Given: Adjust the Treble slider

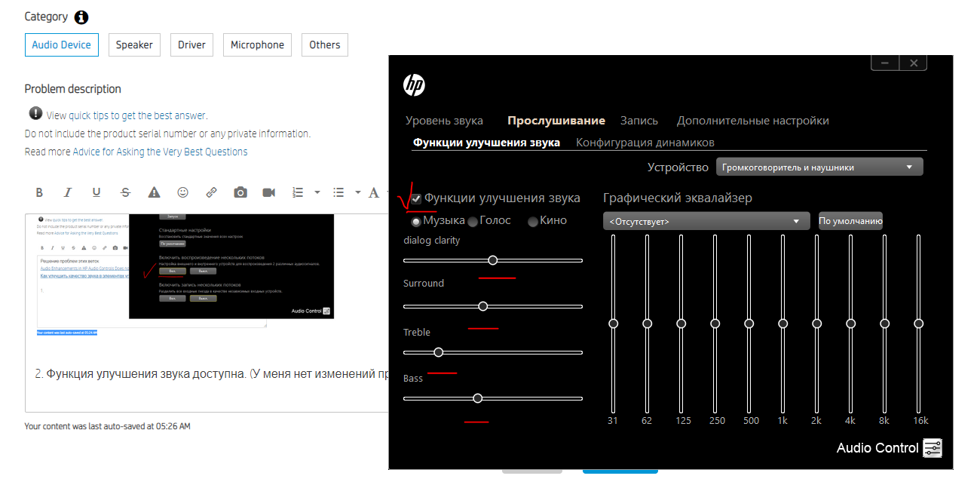Looking at the screenshot, I should tap(493, 352).
